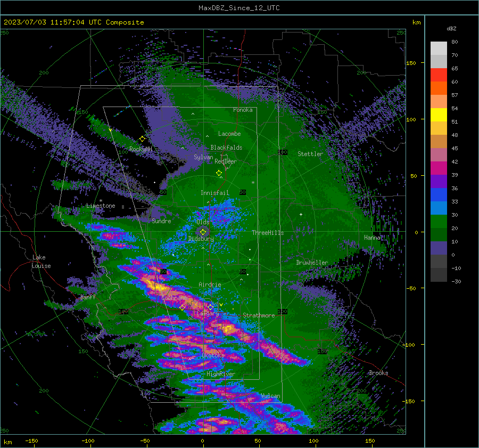Click the MaxDBZ_Since_12_UTC title

(x=239, y=8)
